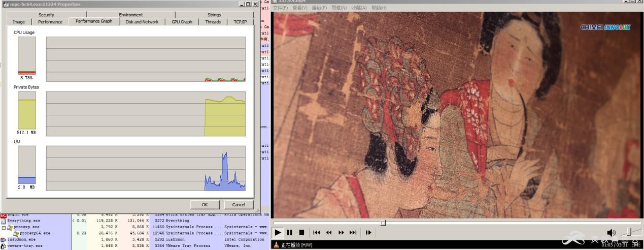Screen dimensions: 644x250
Task: Click the OK button
Action: pos(205,205)
